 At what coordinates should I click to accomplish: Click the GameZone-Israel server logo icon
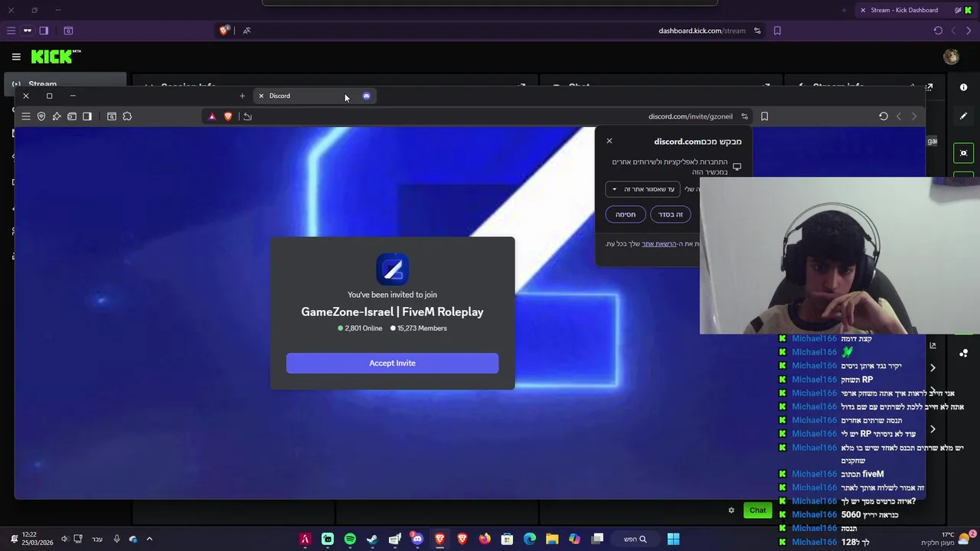click(x=392, y=269)
